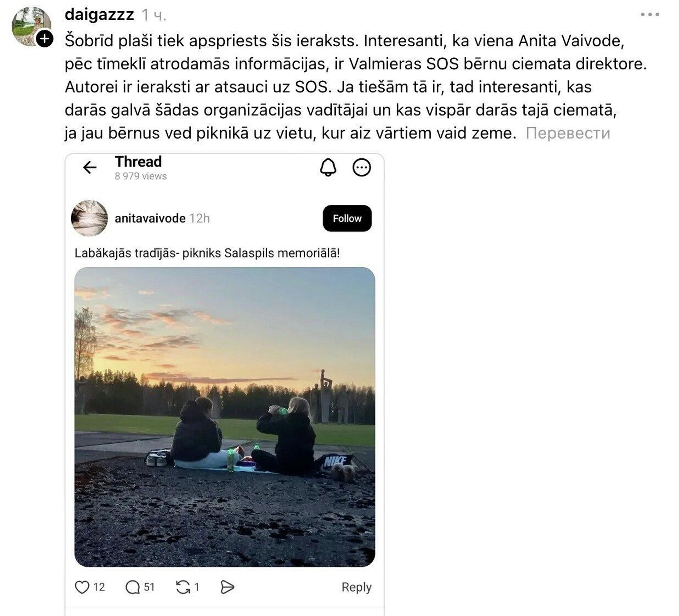The height and width of the screenshot is (616, 679).
Task: Go back using the arrow icon
Action: [90, 167]
